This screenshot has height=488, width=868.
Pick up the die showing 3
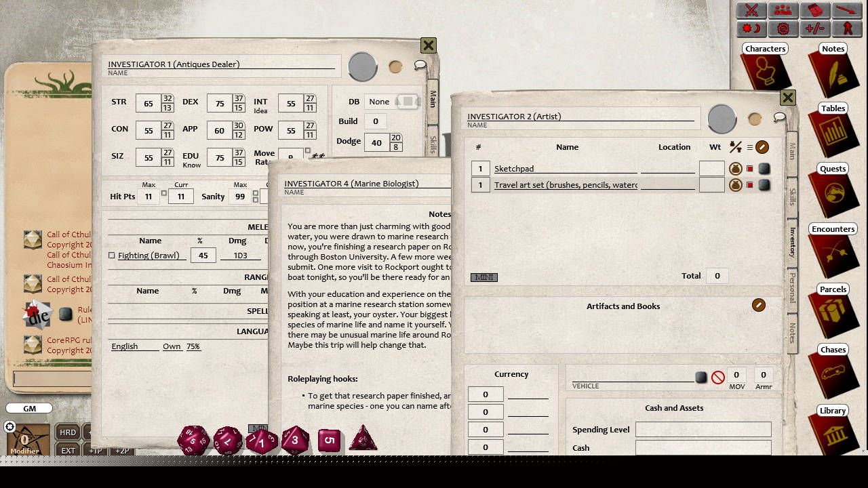(295, 441)
